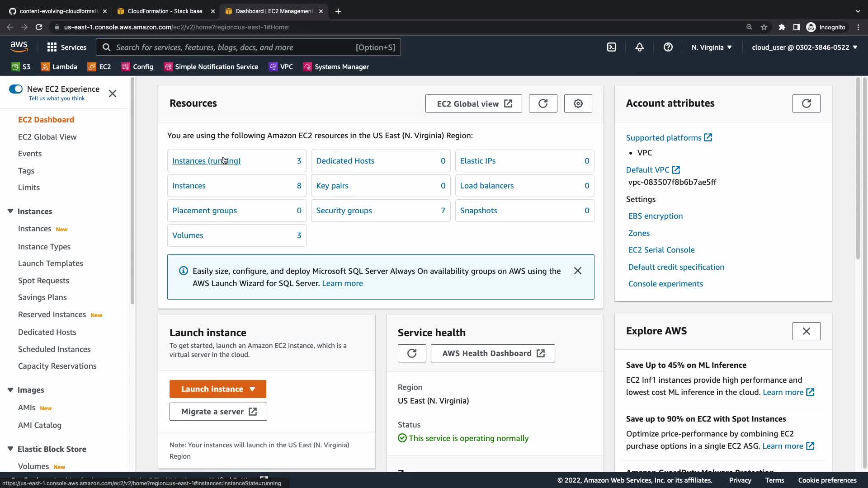Refresh the Resources panel
The width and height of the screenshot is (868, 488).
point(543,103)
